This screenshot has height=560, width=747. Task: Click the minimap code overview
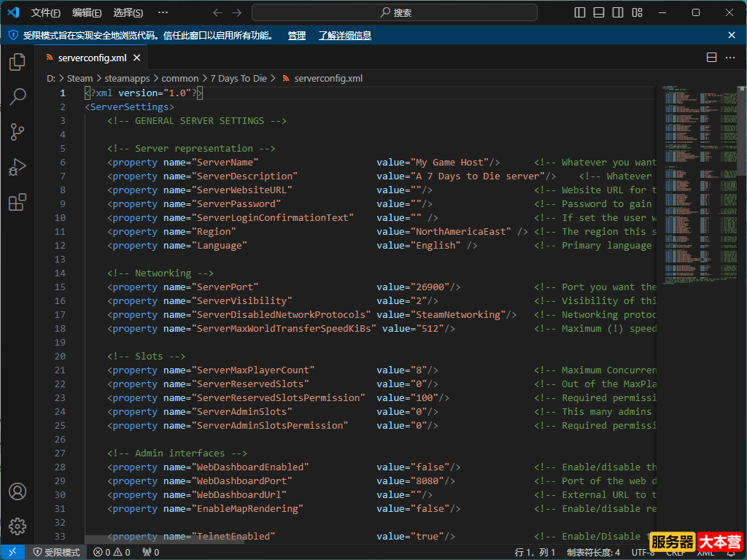click(700, 185)
